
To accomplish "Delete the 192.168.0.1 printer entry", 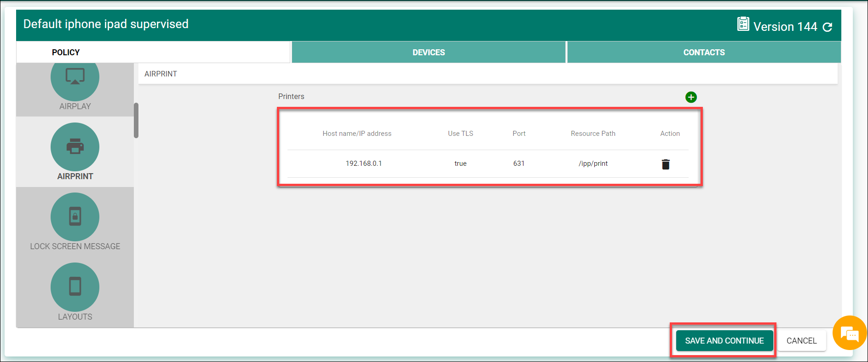I will point(666,164).
